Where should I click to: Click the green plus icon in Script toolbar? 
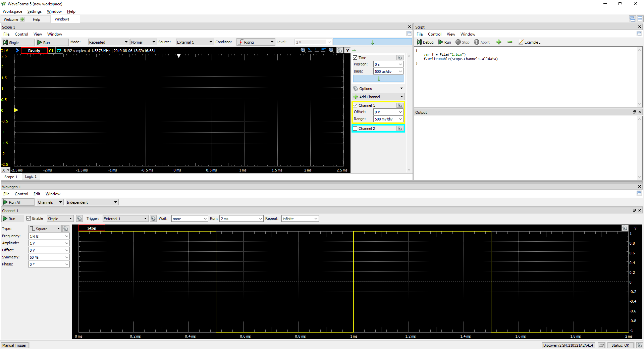(x=499, y=42)
